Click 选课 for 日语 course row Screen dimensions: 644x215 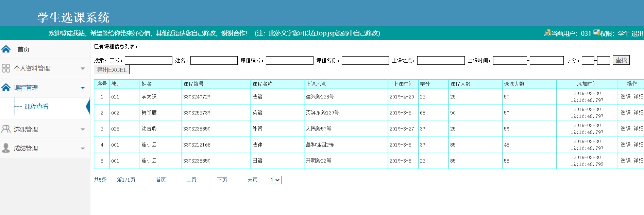626,161
